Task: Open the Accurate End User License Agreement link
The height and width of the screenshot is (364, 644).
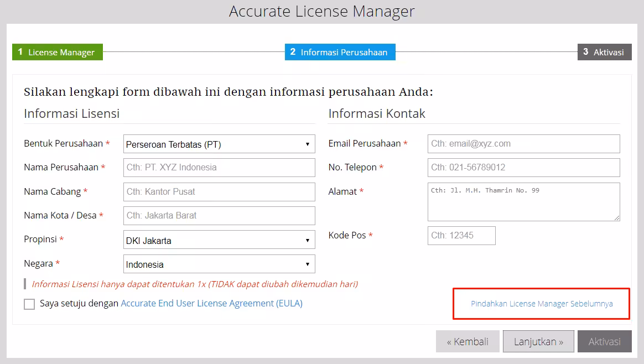Action: [211, 303]
